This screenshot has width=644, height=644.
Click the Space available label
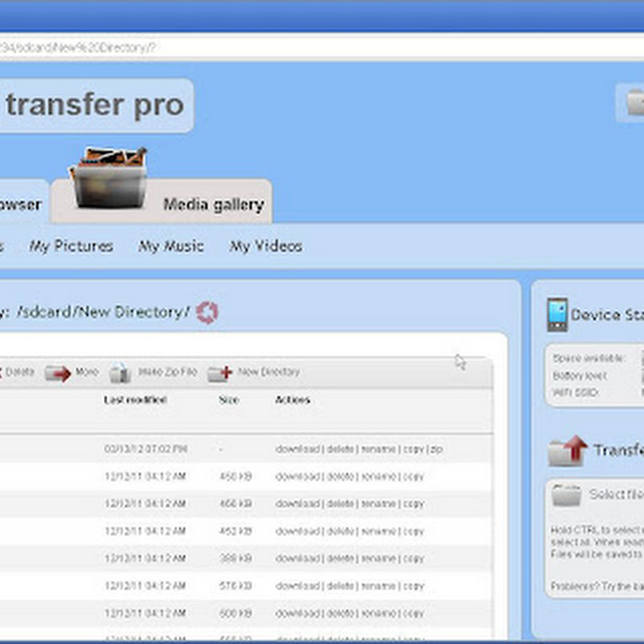coord(588,358)
